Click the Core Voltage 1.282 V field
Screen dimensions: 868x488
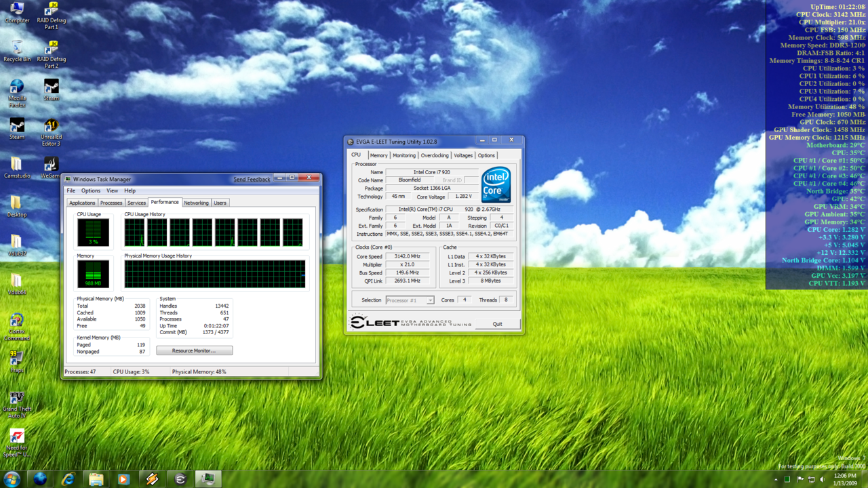point(463,197)
